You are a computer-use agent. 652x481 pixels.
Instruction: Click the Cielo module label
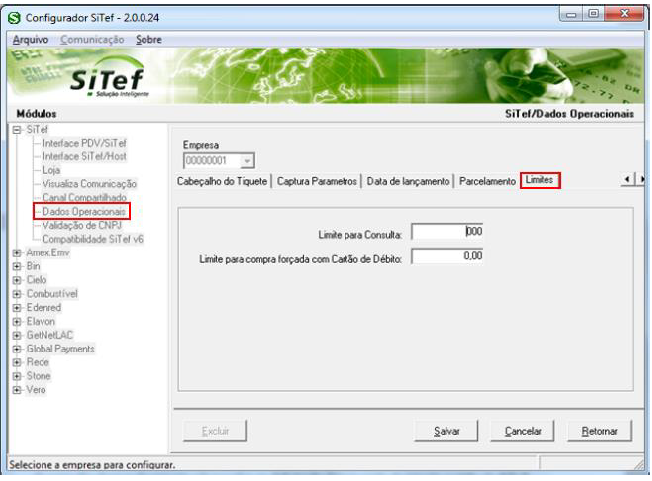click(36, 280)
